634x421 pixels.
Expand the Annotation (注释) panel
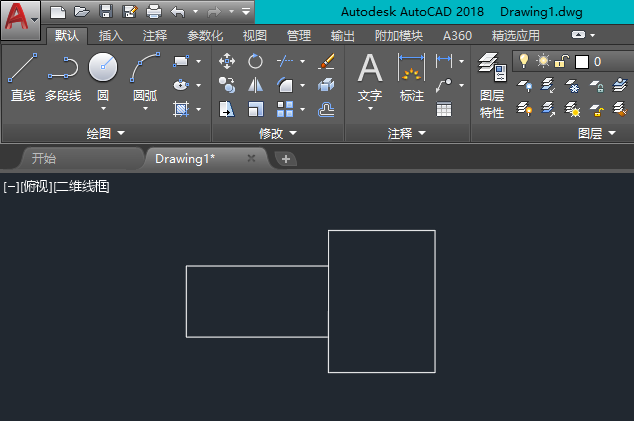tap(407, 133)
